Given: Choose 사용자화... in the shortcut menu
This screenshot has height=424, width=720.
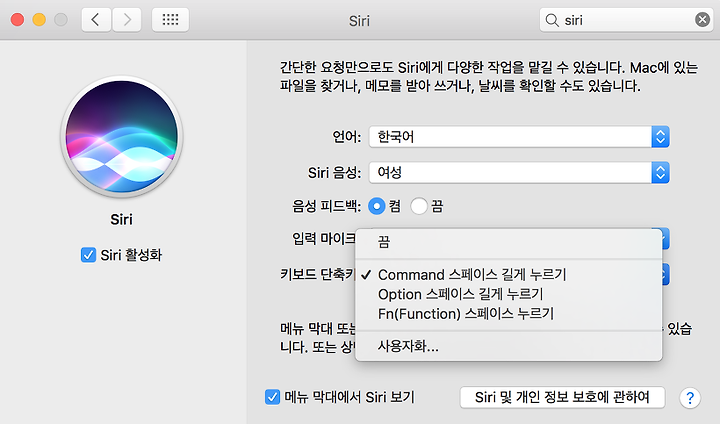Looking at the screenshot, I should click(x=509, y=346).
